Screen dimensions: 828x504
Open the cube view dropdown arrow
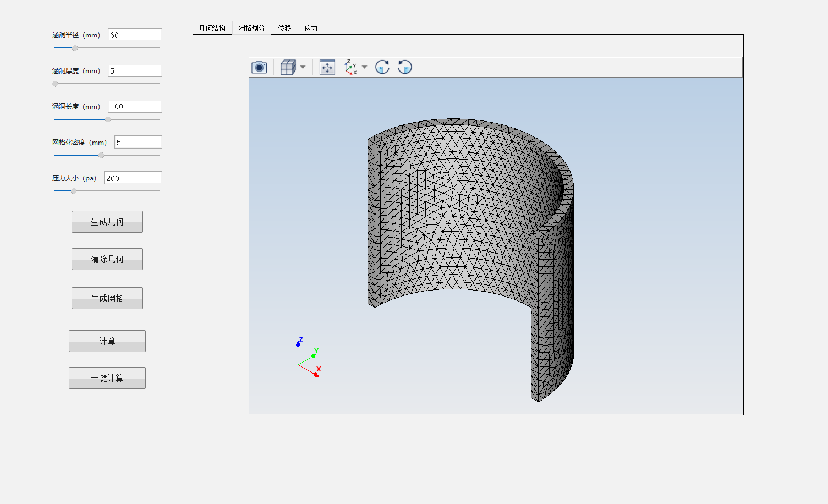pos(303,67)
